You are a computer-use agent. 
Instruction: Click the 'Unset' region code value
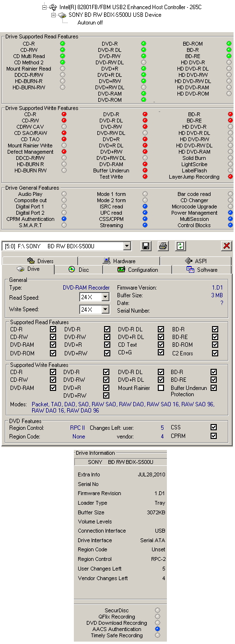158,549
